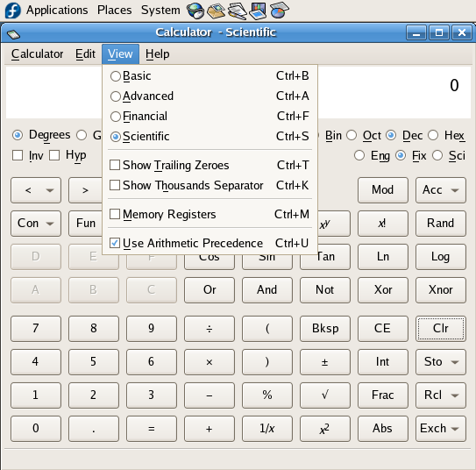The height and width of the screenshot is (470, 476).
Task: Select Advanced mode in View menu
Action: point(210,96)
